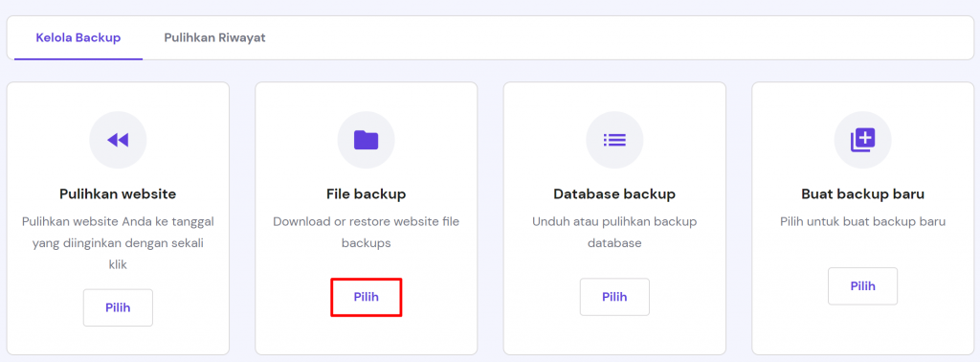Click the plus-stack icon above Buat backup baru
The height and width of the screenshot is (362, 980).
pyautogui.click(x=862, y=140)
